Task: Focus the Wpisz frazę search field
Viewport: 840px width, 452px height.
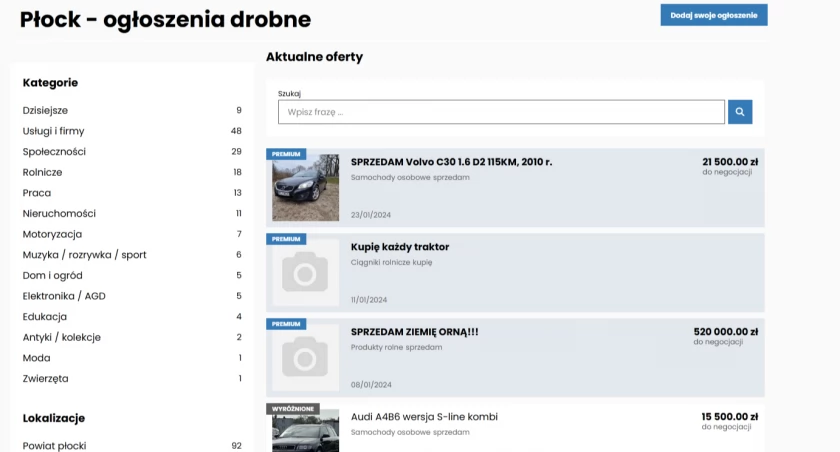Action: tap(501, 112)
